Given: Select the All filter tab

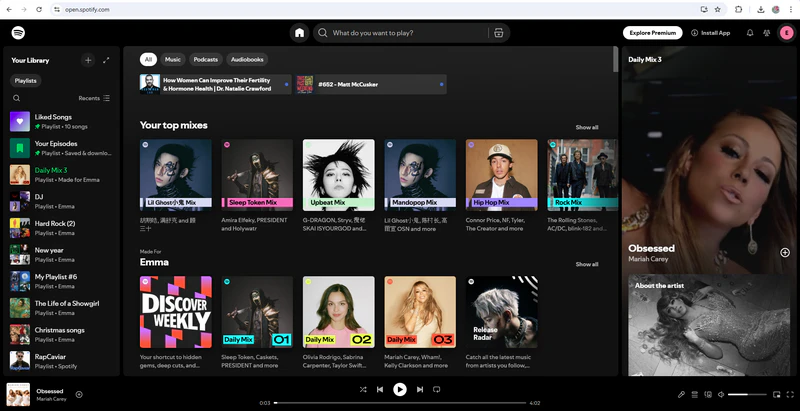Looking at the screenshot, I should pyautogui.click(x=148, y=60).
